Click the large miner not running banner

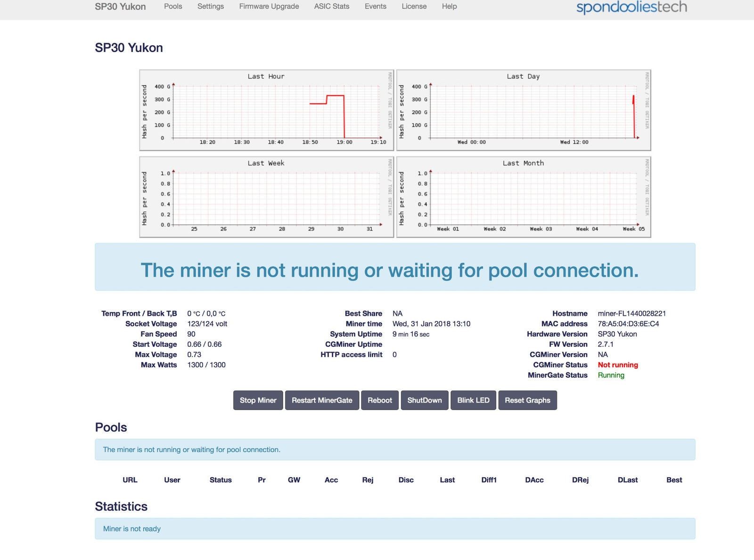click(395, 267)
